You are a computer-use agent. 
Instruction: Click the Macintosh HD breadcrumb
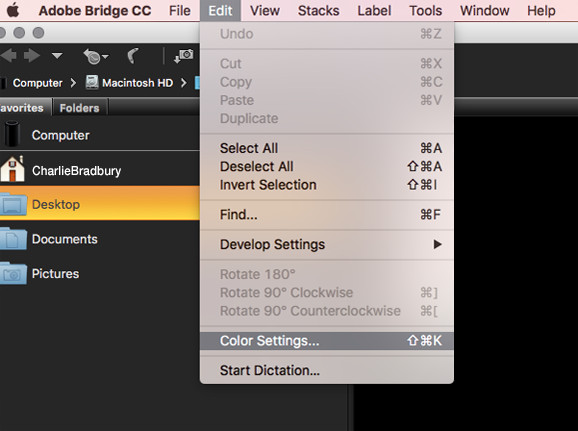129,83
